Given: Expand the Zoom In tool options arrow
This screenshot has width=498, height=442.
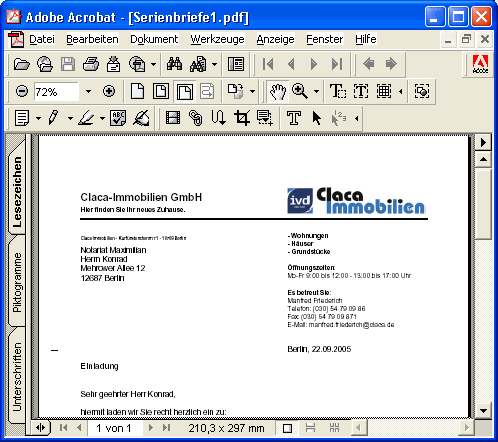Looking at the screenshot, I should tap(316, 91).
